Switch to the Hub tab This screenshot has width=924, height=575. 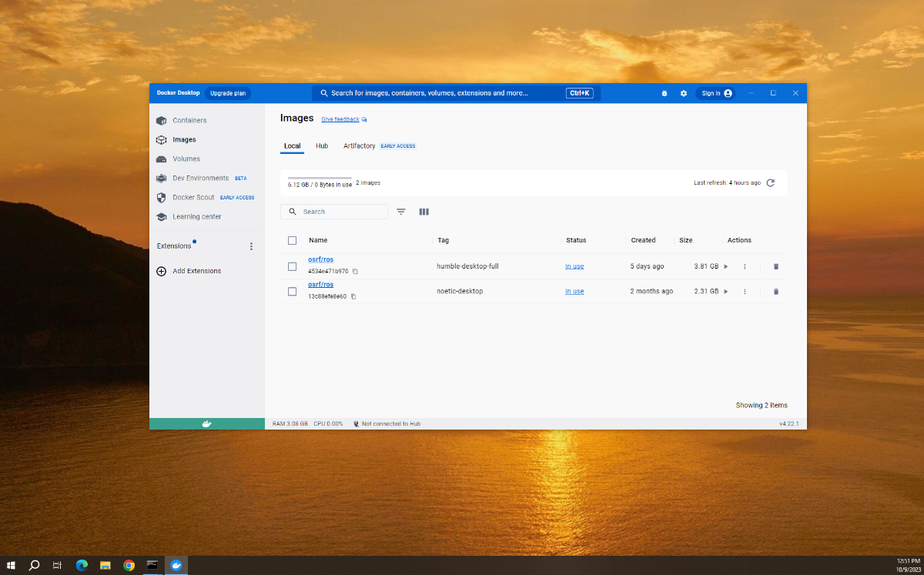[322, 146]
